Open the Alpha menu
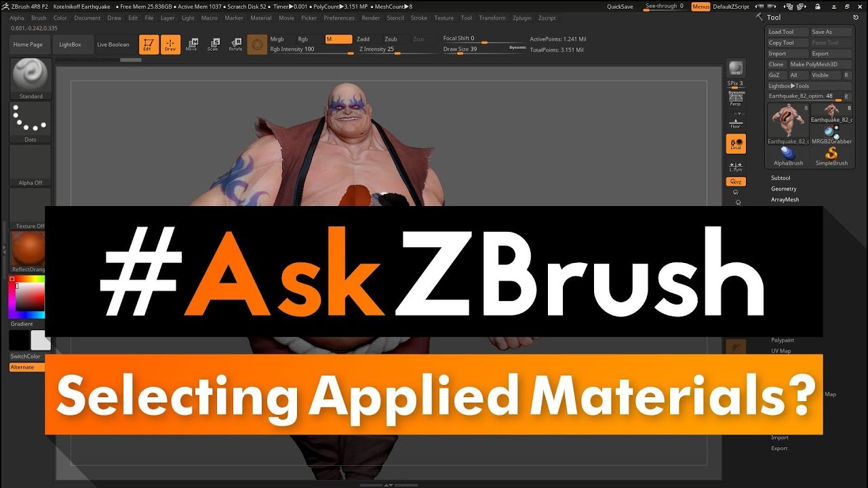This screenshot has width=868, height=488. coord(17,18)
